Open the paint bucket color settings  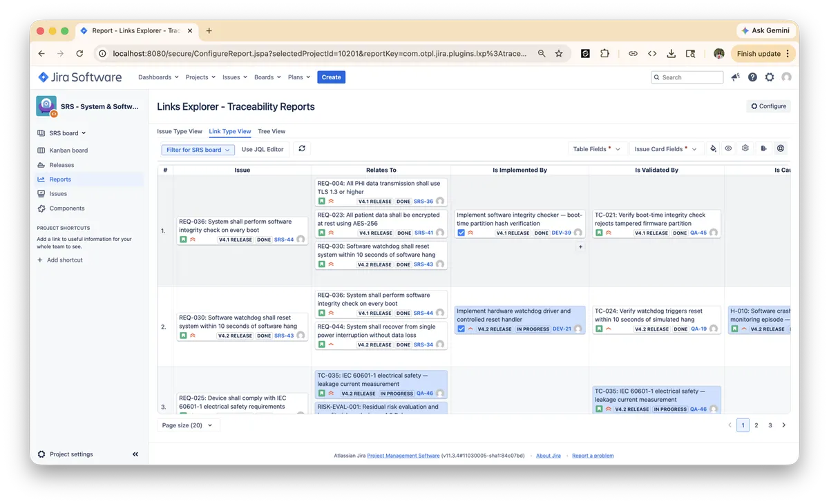pyautogui.click(x=713, y=148)
